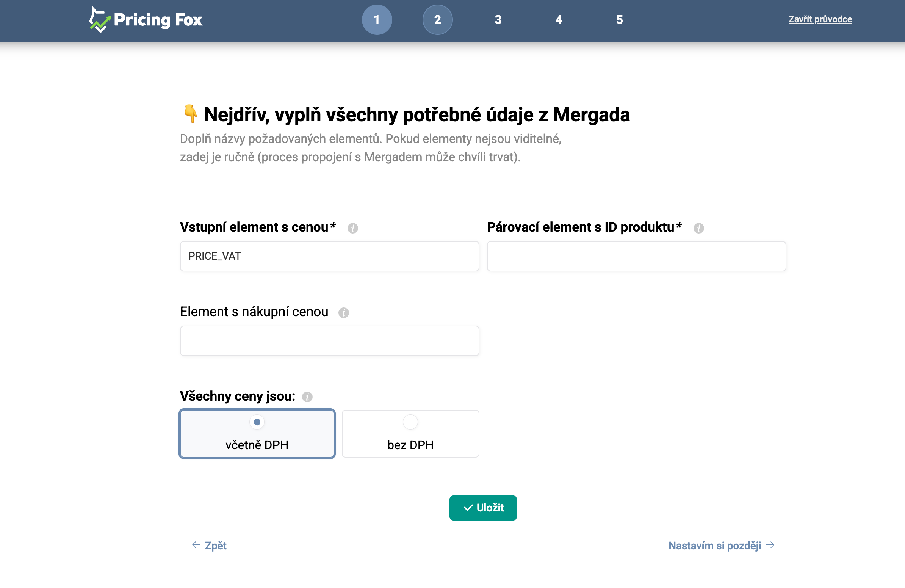Jump to wizard step 5
This screenshot has width=905, height=588.
click(619, 20)
